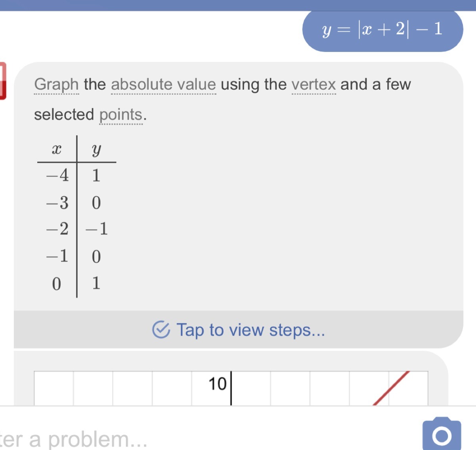Click the table header x column
The height and width of the screenshot is (450, 476).
tap(57, 150)
